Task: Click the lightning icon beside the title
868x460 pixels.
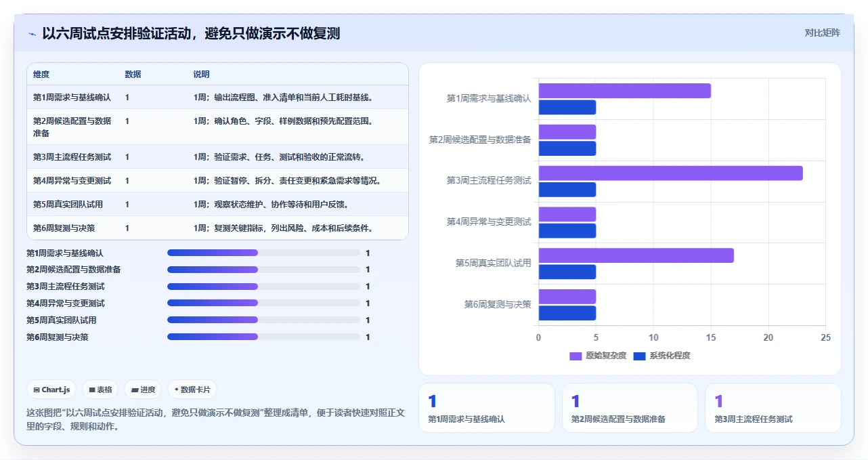Action: pos(32,33)
